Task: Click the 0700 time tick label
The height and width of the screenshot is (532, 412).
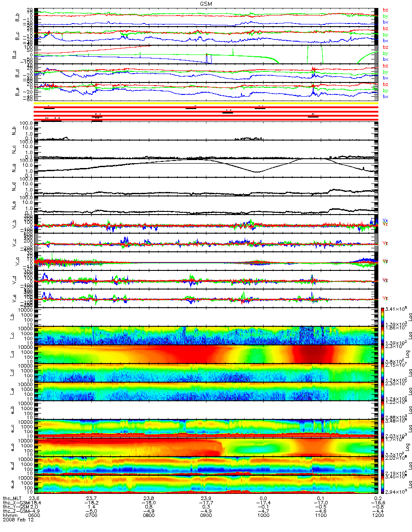Action: point(91,516)
